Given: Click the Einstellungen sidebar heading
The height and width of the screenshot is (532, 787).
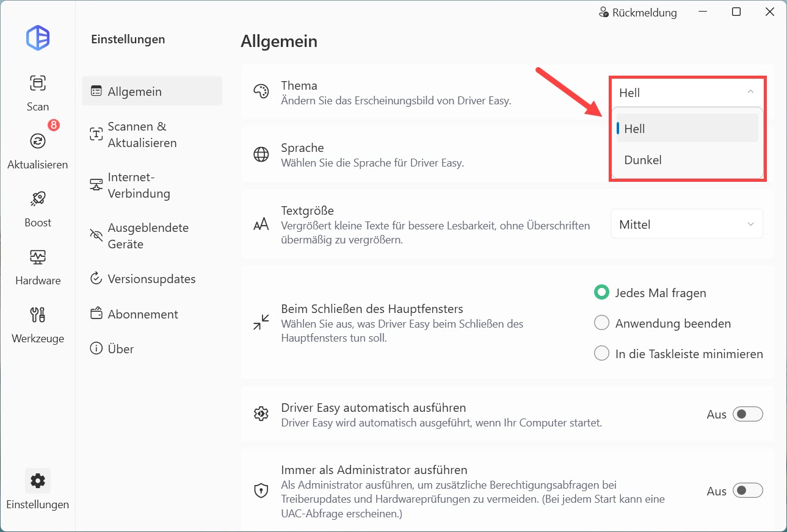Looking at the screenshot, I should (128, 39).
